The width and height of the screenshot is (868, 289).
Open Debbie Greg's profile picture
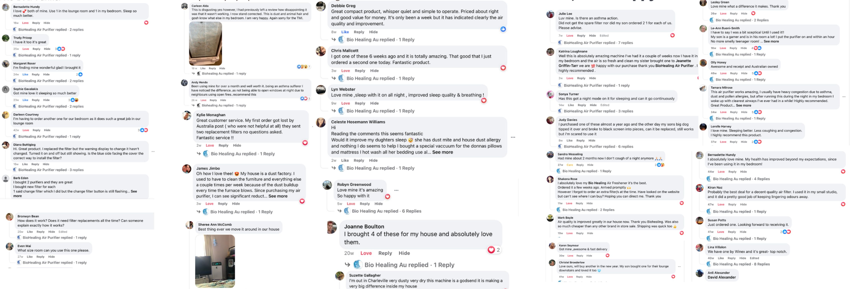(321, 6)
